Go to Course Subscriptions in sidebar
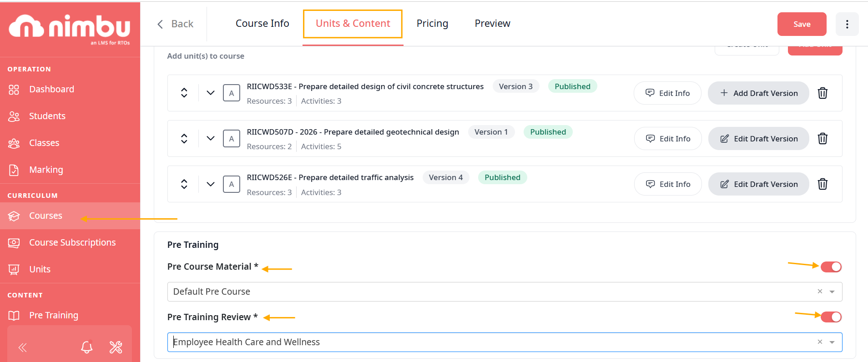Viewport: 868px width, 362px height. [72, 242]
